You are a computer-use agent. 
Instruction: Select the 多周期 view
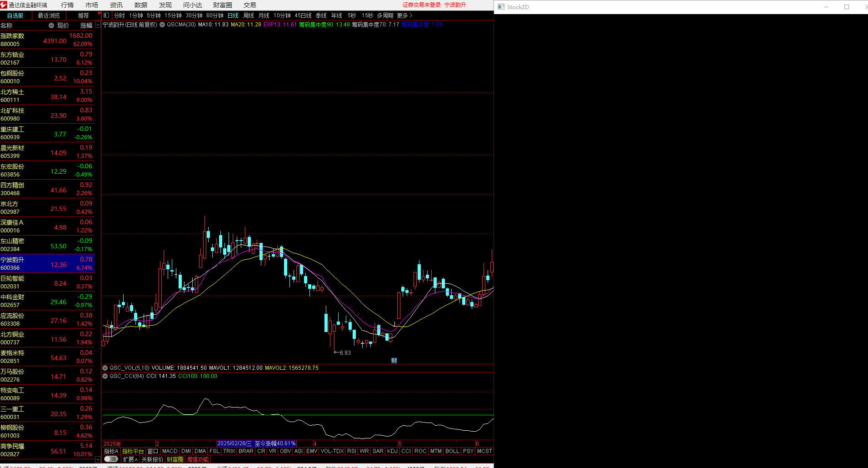click(x=385, y=15)
